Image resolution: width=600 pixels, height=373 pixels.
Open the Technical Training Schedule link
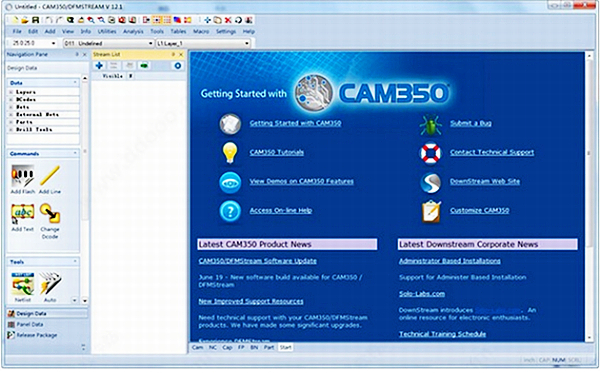[442, 334]
